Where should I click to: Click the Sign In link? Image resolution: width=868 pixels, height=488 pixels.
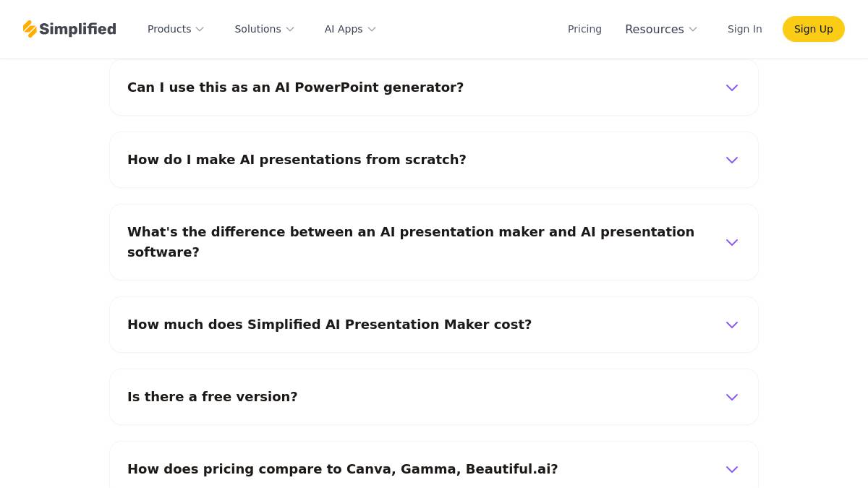coord(744,29)
